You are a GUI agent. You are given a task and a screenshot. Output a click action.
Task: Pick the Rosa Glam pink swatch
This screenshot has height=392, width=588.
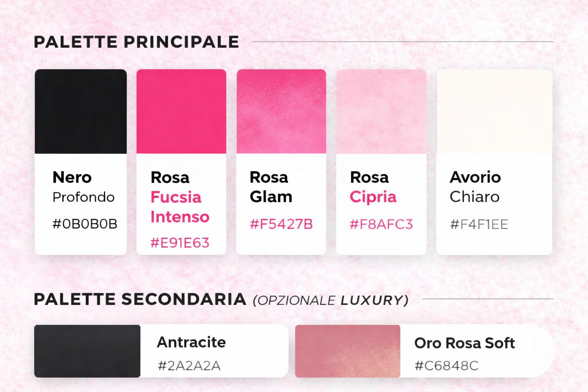tap(281, 111)
